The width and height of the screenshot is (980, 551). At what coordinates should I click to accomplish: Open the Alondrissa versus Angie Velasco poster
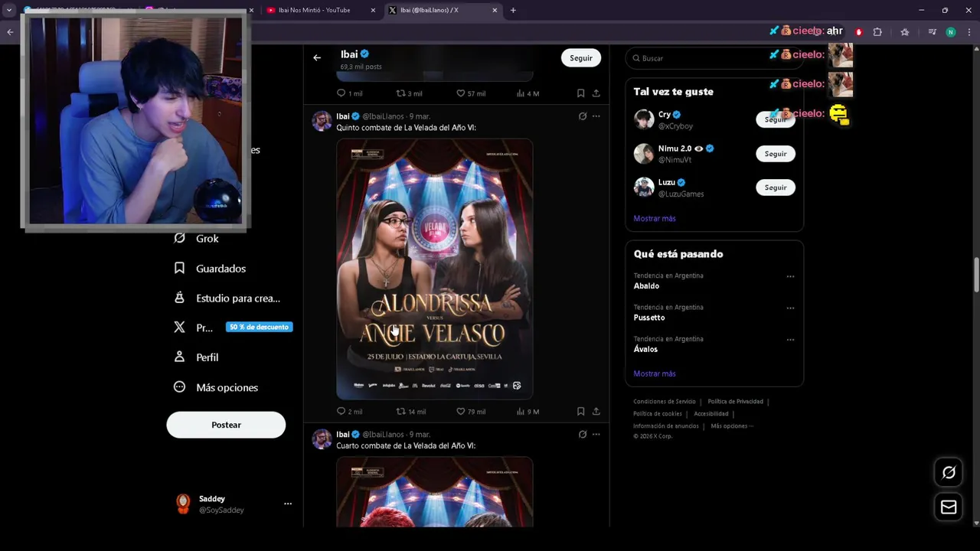435,269
